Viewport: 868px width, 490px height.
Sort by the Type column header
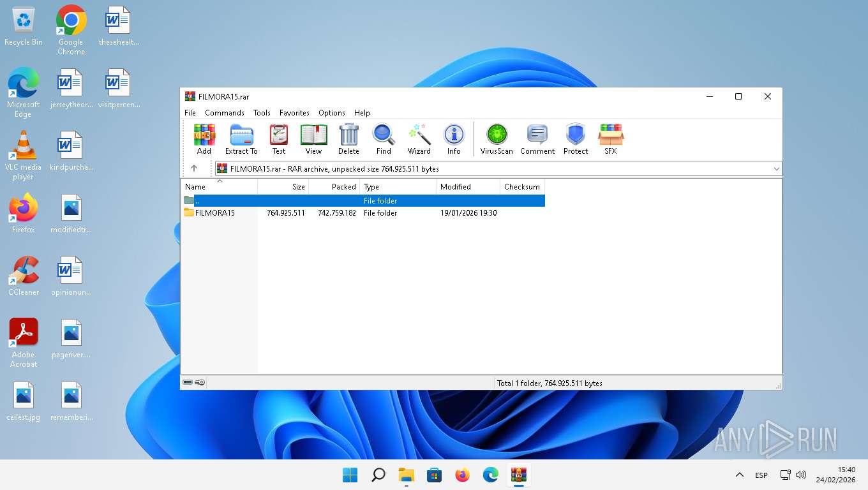click(398, 187)
